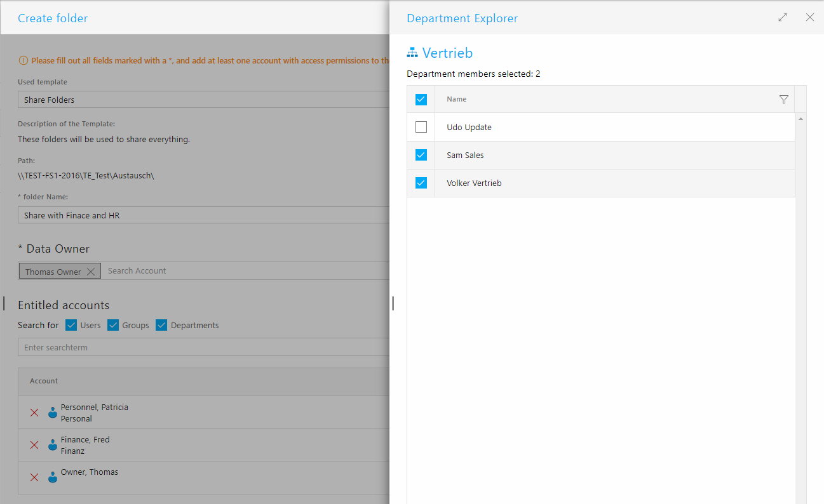The height and width of the screenshot is (504, 824).
Task: Click the orange info icon in the warning message
Action: (x=24, y=61)
